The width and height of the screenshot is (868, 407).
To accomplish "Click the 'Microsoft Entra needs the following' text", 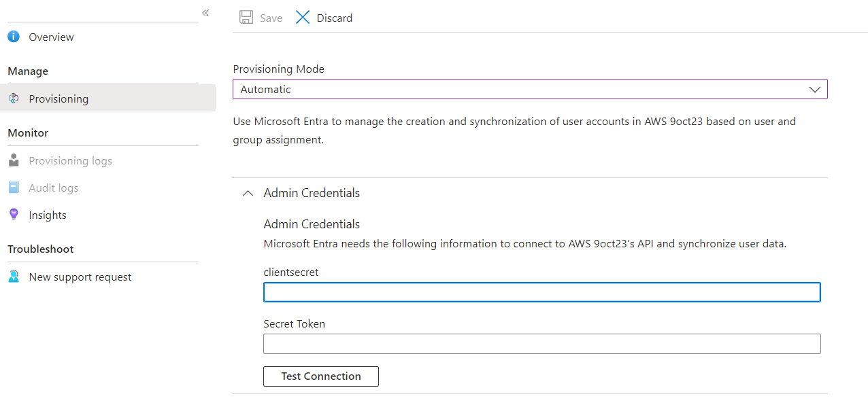I will tap(525, 244).
